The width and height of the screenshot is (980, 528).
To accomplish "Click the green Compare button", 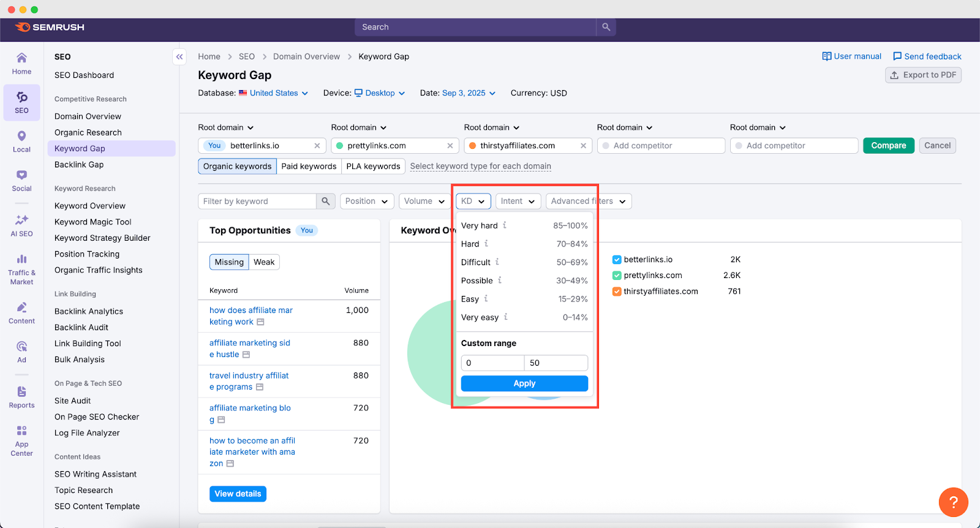I will point(888,146).
